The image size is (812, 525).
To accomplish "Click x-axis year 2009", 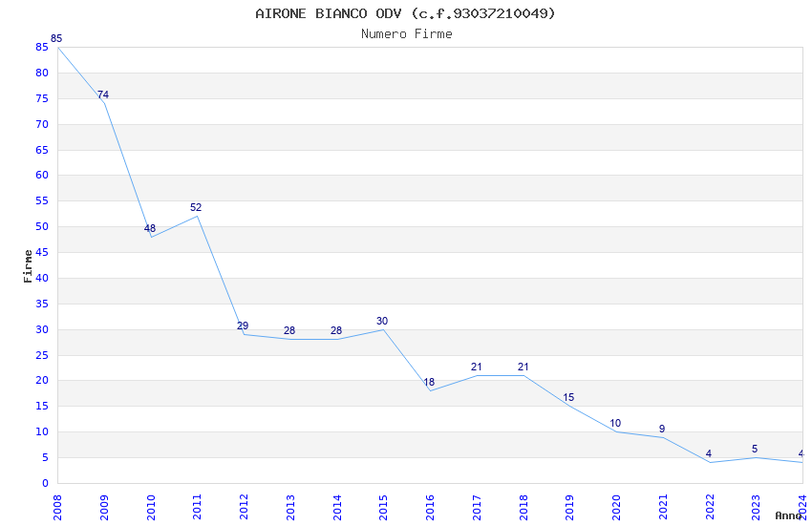I will pos(104,507).
